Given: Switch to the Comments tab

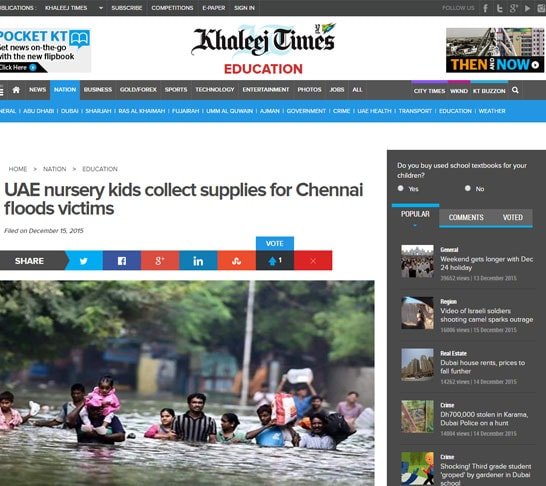Looking at the screenshot, I should [x=466, y=218].
